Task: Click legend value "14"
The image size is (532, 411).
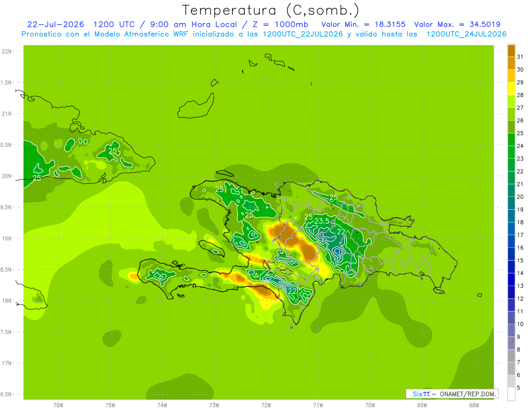Action: coord(520,273)
